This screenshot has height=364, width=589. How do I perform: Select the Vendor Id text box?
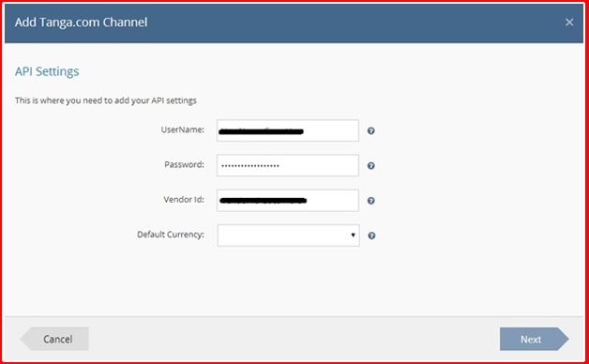coord(288,201)
